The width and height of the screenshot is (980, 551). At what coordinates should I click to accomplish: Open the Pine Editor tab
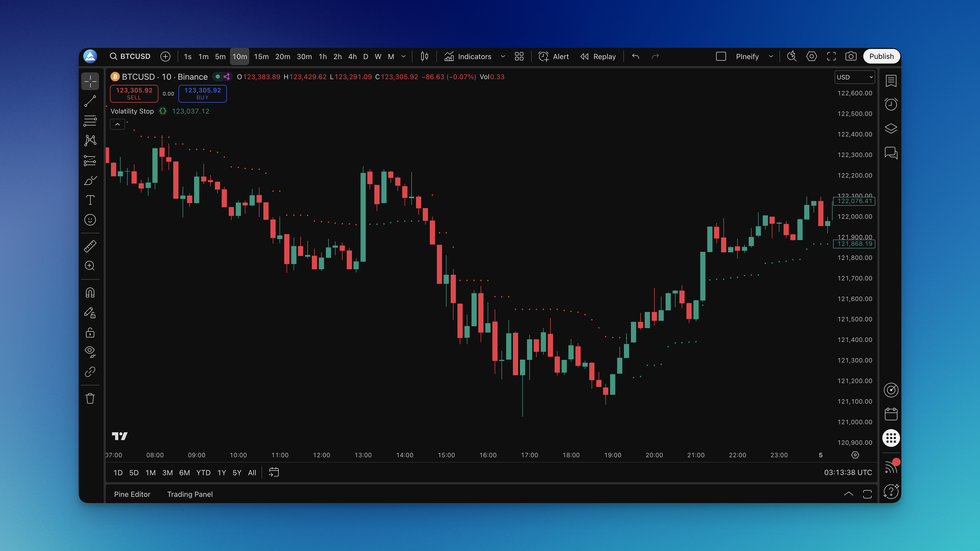tap(132, 494)
